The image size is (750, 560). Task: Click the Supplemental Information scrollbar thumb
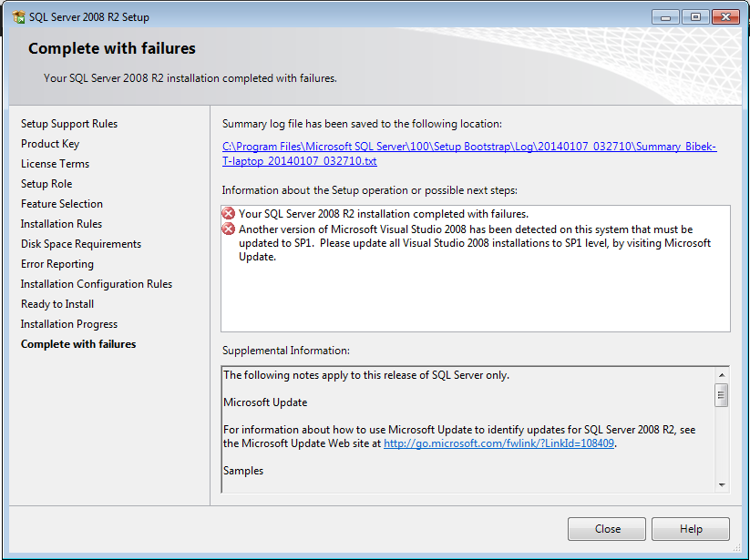(x=722, y=395)
